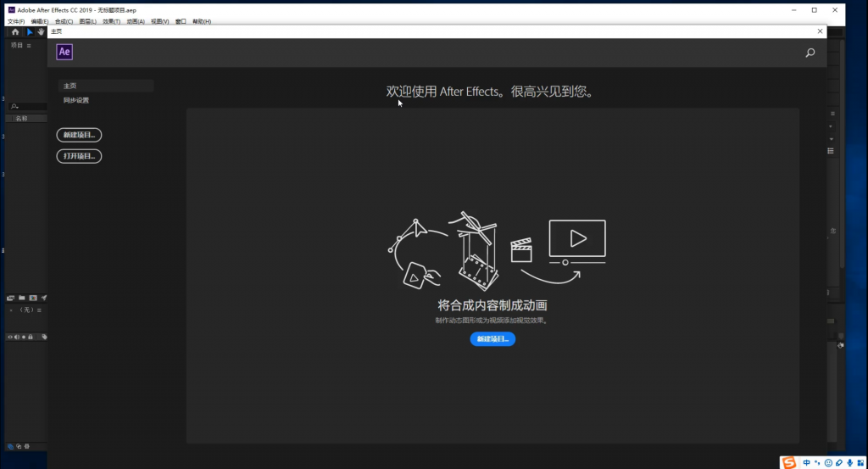Click the punctuation mode icon in the Sogou bar
The width and height of the screenshot is (868, 469).
[817, 463]
